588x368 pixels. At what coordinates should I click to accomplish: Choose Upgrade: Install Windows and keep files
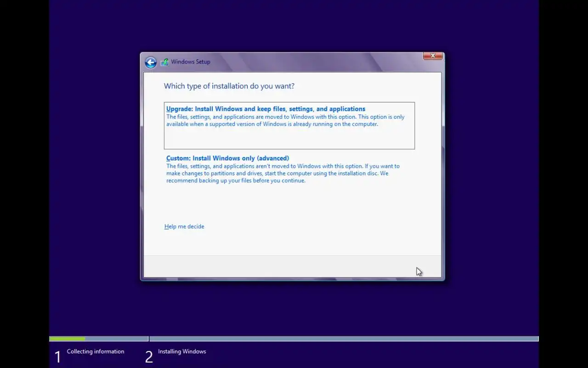289,126
